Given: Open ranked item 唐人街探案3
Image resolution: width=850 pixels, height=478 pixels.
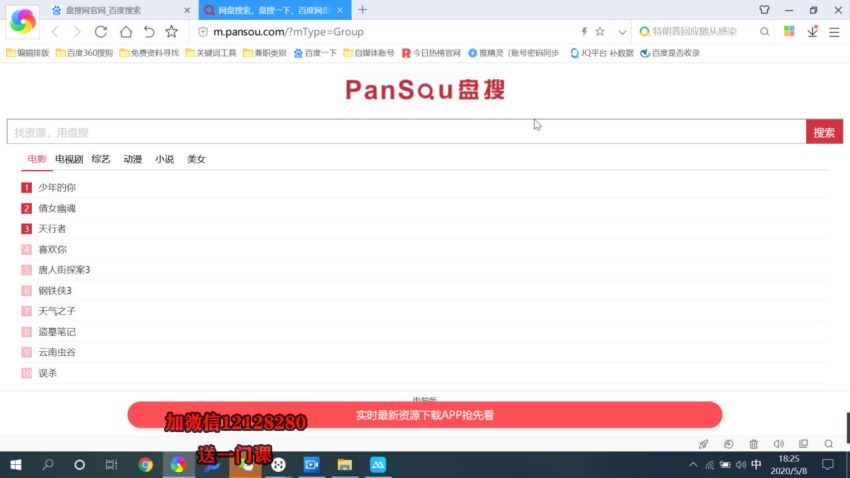Looking at the screenshot, I should click(x=64, y=270).
